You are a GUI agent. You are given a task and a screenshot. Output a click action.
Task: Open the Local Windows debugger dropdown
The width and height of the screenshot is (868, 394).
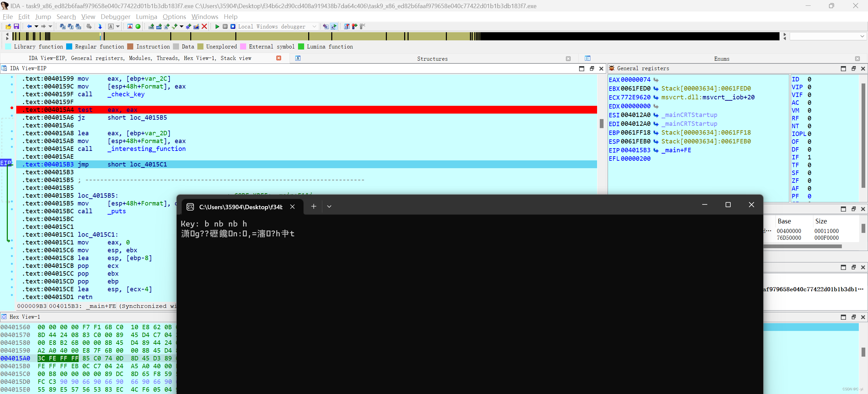tap(314, 26)
